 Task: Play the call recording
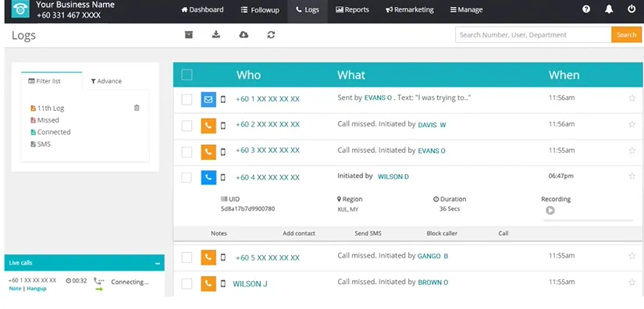(550, 211)
